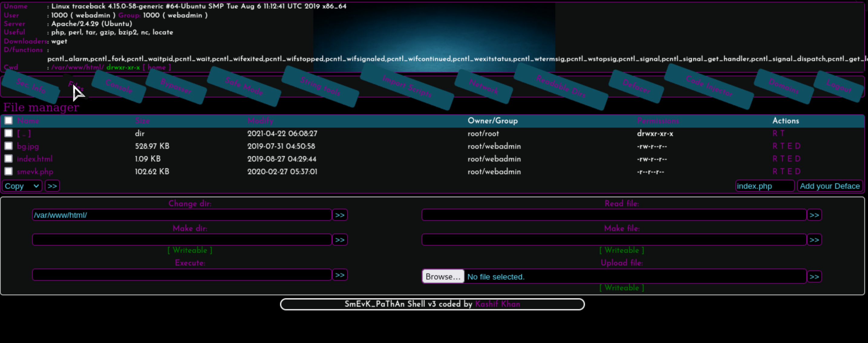The image size is (868, 343).
Task: Click into the Execute command input field
Action: 182,275
